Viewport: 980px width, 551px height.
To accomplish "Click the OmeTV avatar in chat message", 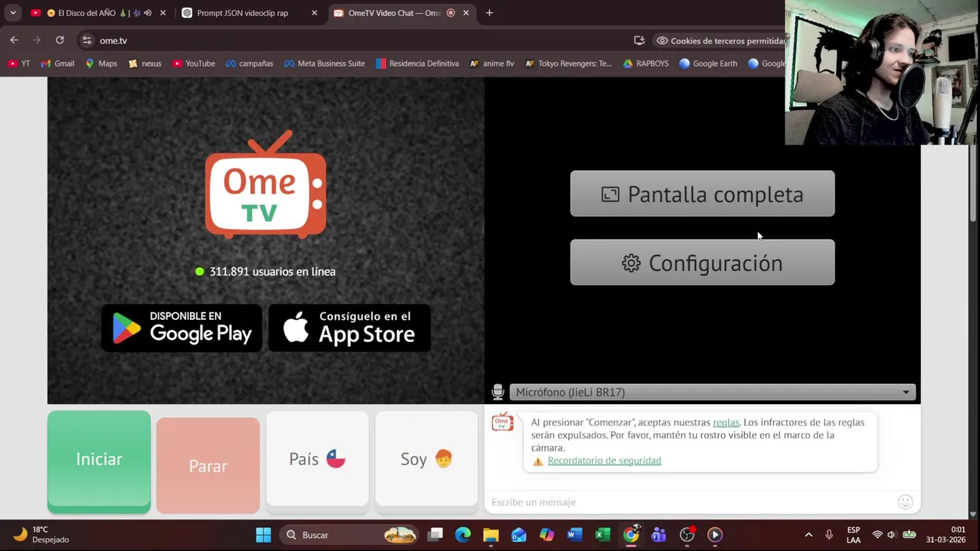I will (x=502, y=422).
